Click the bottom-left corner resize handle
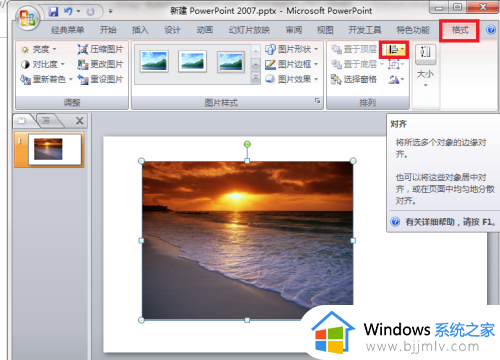Screen dimensions: 500x360 pyautogui.click(x=141, y=320)
